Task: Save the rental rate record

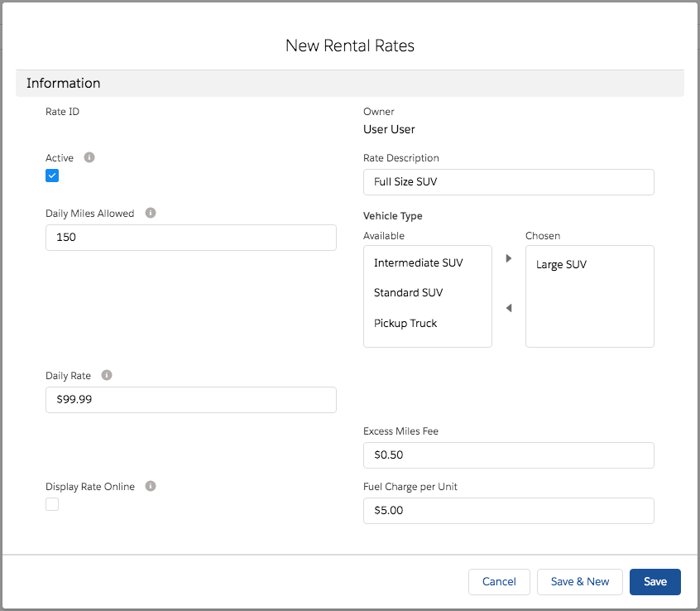Action: click(655, 581)
